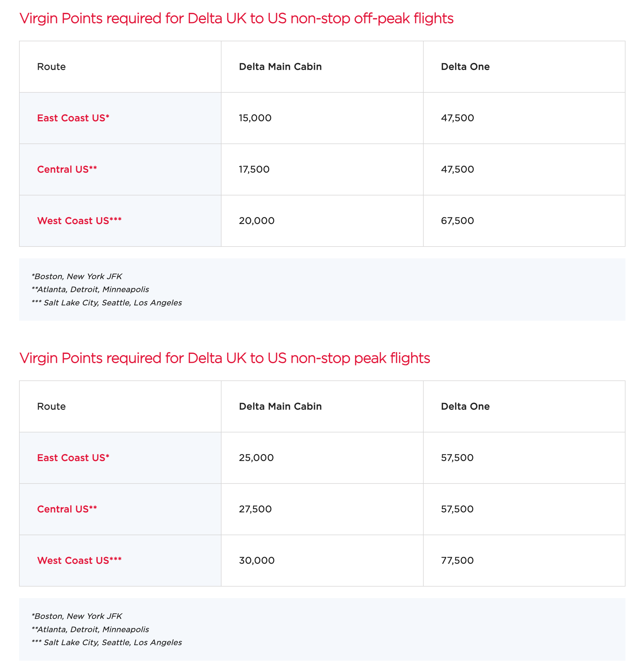Click the non-stop peak flights section heading

[225, 358]
